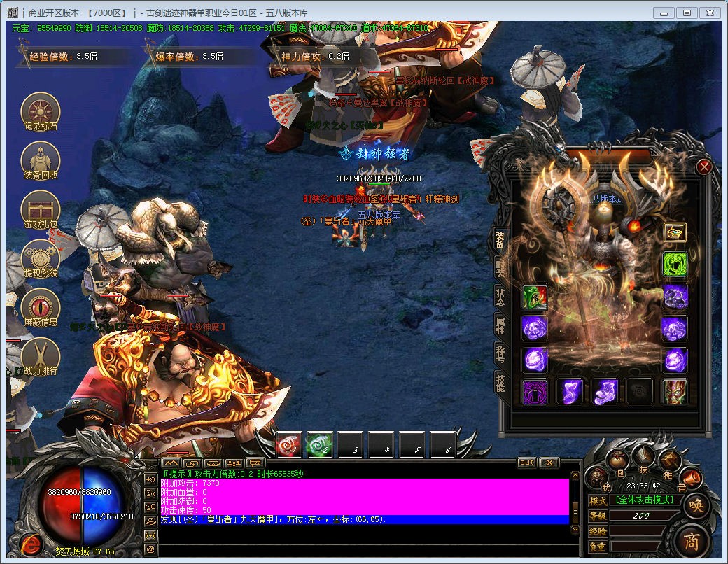728x564 pixels.
Task: Use the red swirl skill in slot 1
Action: pos(288,445)
